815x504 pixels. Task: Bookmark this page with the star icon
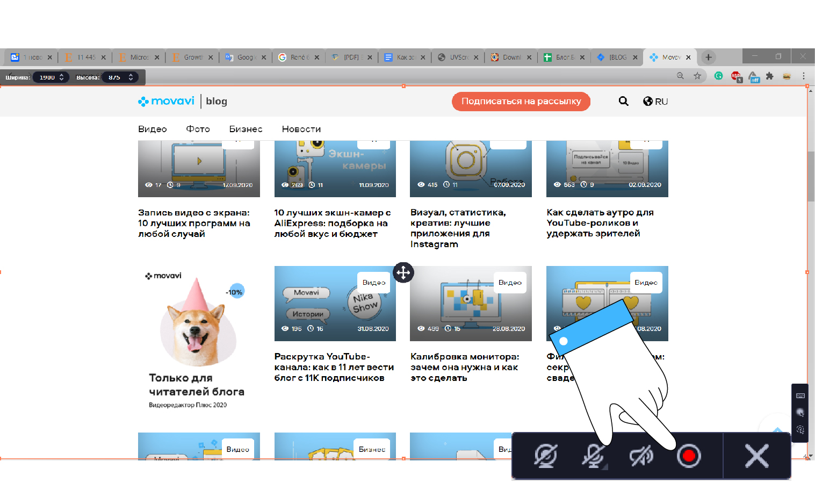(697, 76)
